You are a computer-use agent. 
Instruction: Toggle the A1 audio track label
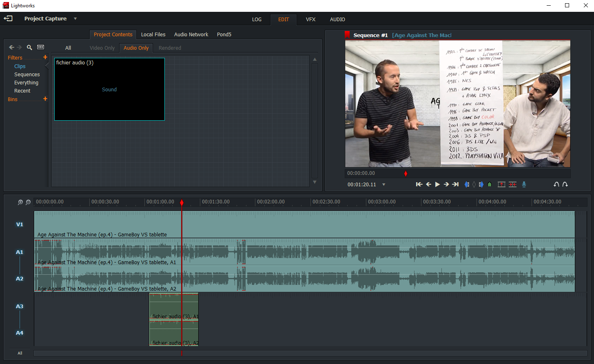pos(20,252)
